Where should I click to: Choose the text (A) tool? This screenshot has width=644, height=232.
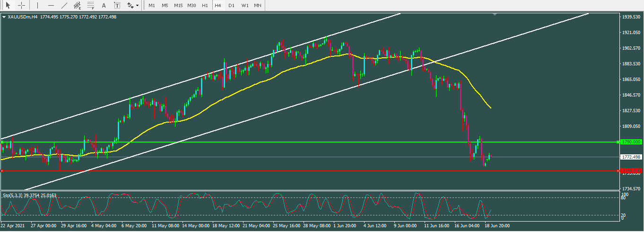[x=104, y=5]
